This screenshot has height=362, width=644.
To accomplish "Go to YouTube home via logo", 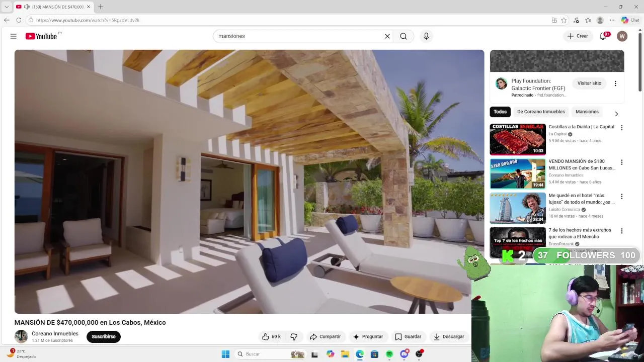I will click(x=41, y=36).
